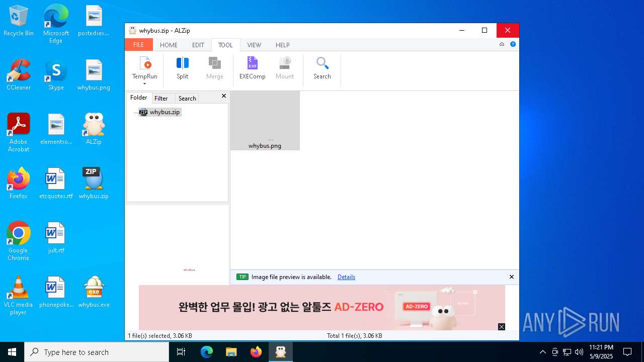Viewport: 644px width, 362px height.
Task: Switch to the Search panel tab
Action: 187,98
